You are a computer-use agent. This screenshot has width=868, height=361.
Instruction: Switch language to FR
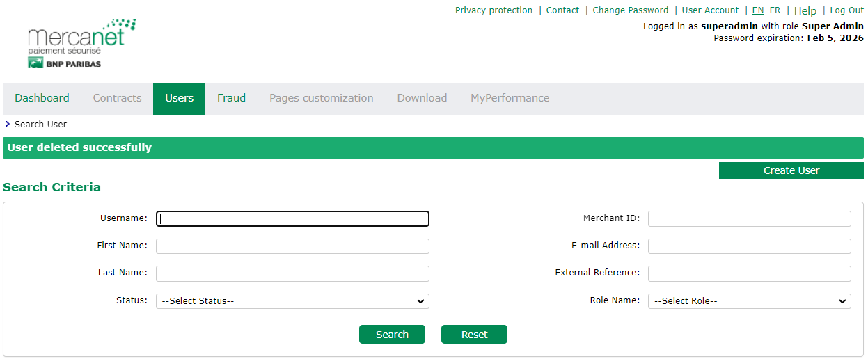click(775, 10)
